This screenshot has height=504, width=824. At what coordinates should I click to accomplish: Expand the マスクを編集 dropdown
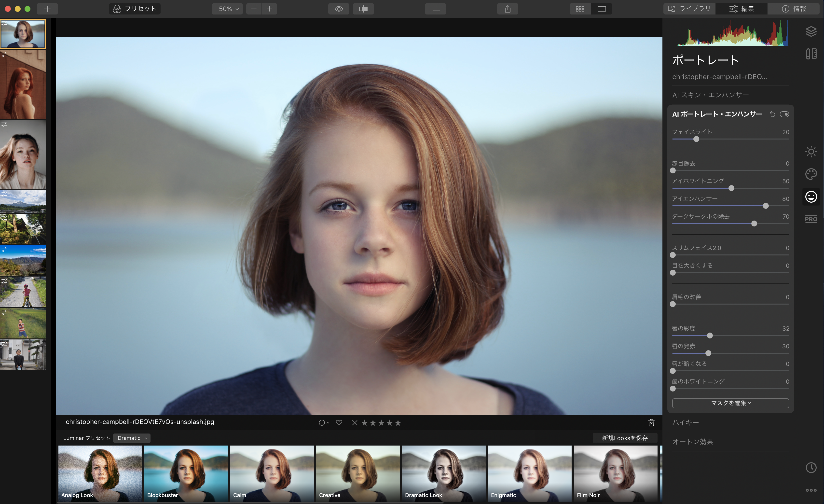point(730,403)
